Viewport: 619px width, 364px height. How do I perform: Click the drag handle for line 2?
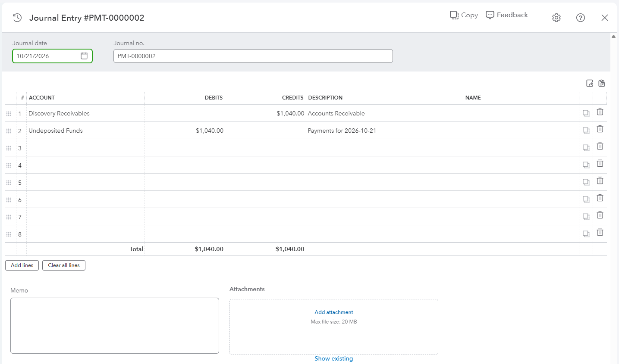pos(9,131)
